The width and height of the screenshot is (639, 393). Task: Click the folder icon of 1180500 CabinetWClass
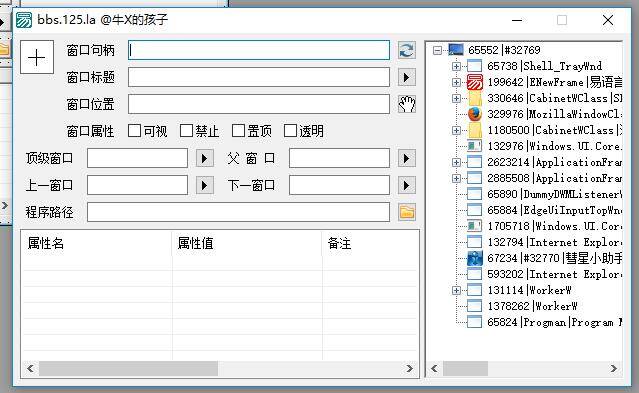pyautogui.click(x=474, y=130)
